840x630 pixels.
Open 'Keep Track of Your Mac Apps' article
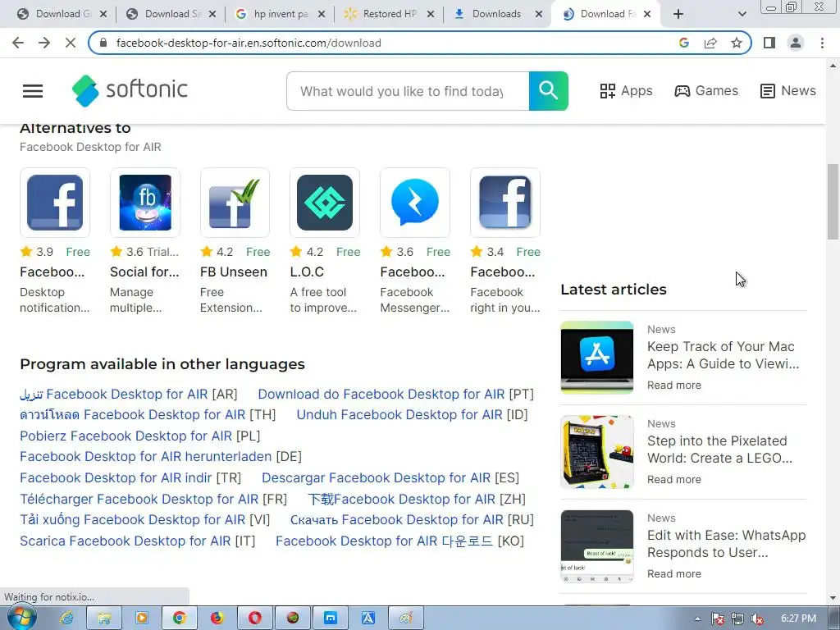click(x=723, y=355)
